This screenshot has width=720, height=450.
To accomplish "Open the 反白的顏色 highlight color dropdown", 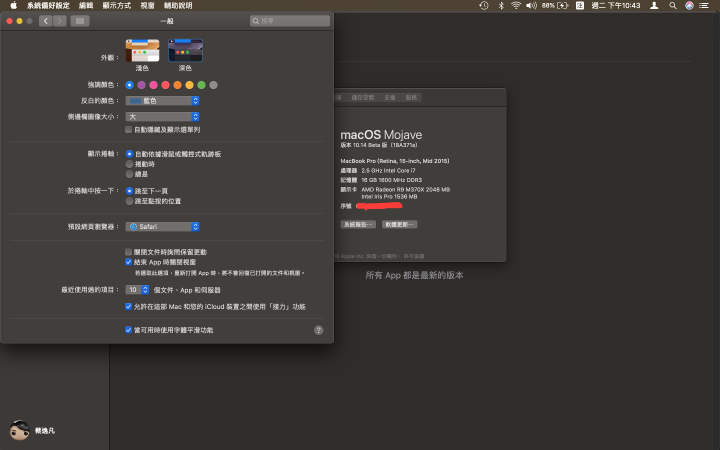I will 163,101.
